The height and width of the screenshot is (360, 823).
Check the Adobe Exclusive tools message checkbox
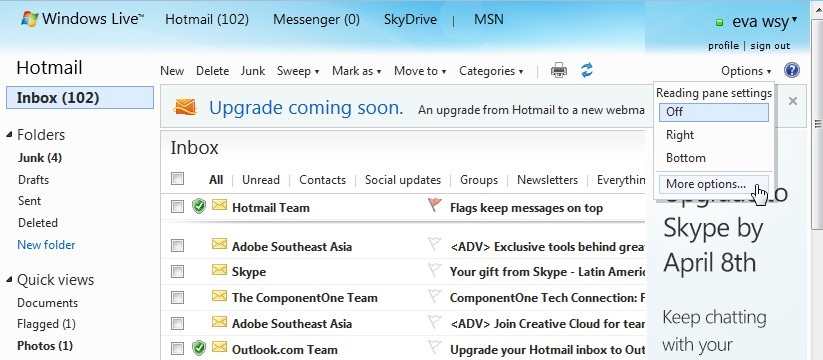point(177,246)
